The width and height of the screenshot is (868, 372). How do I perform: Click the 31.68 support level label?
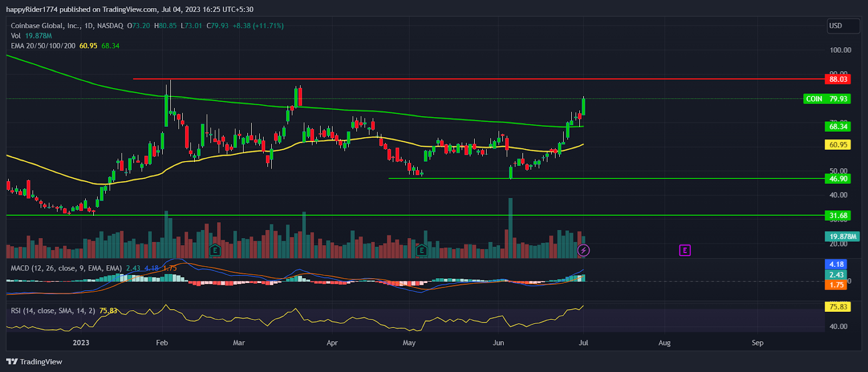pyautogui.click(x=838, y=215)
